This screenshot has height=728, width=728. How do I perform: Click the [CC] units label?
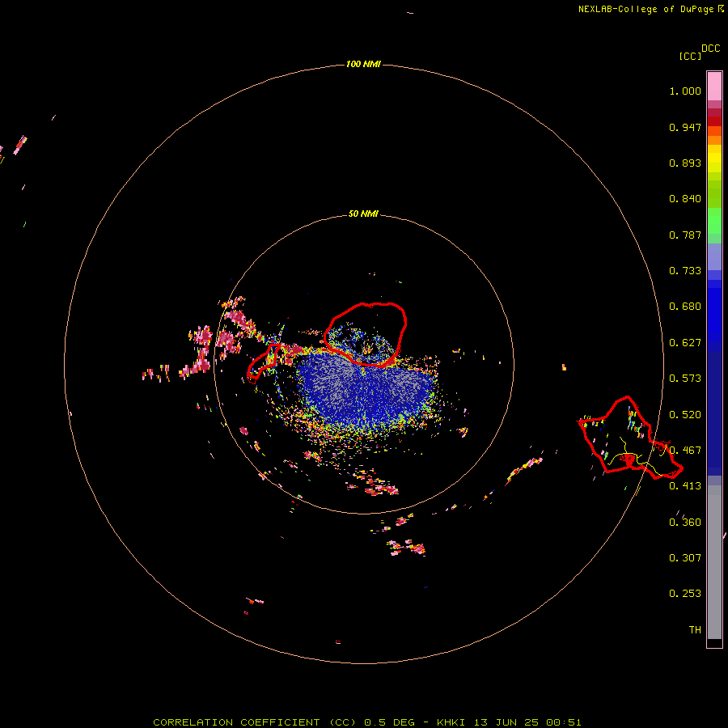pos(690,56)
